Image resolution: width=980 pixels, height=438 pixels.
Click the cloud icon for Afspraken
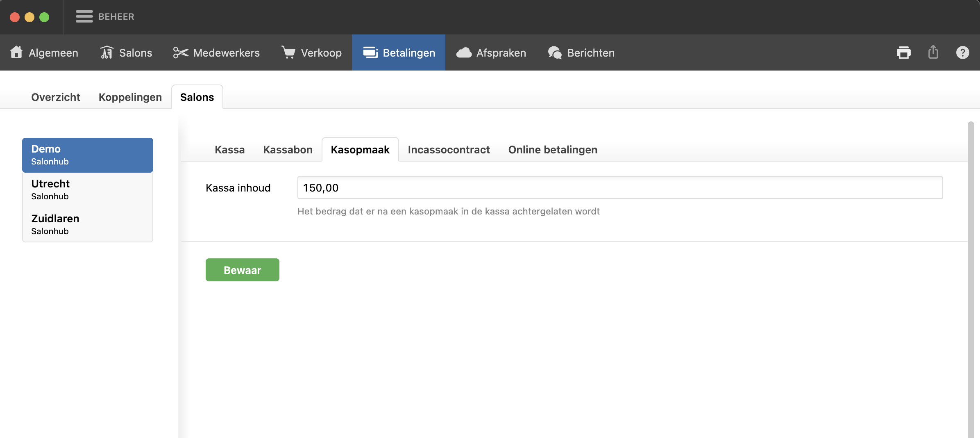pyautogui.click(x=464, y=52)
